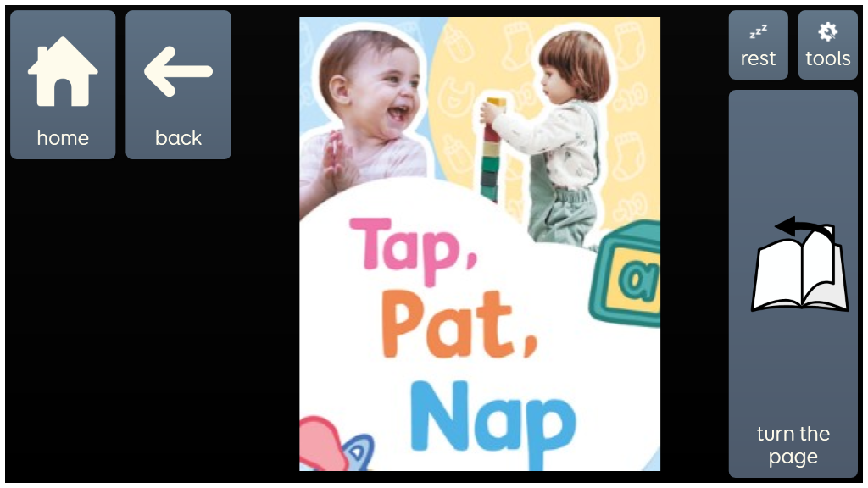The image size is (868, 488).
Task: Click the Tap, Pat, Nap book cover
Action: pos(480,244)
